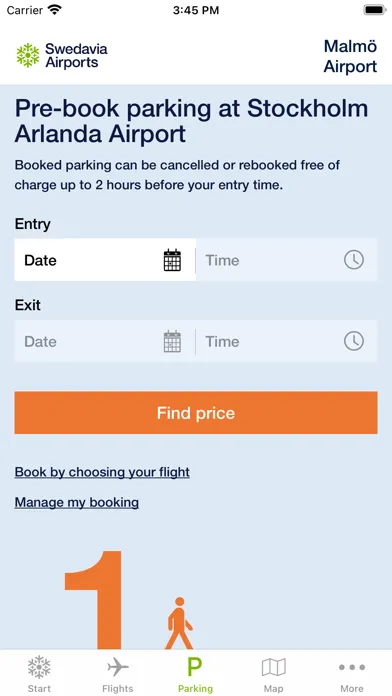Viewport: 392px width, 696px height.
Task: Open the More tab with three dots
Action: point(352,674)
